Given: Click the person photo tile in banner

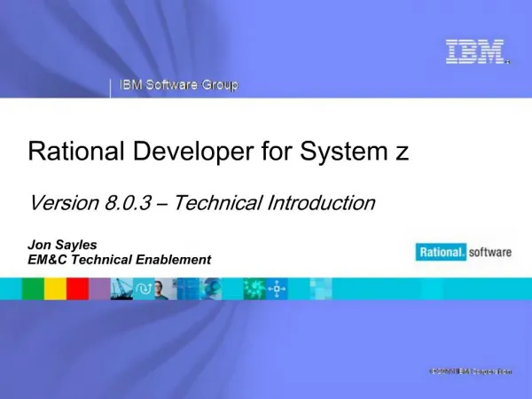Looking at the screenshot, I should coord(166,289).
